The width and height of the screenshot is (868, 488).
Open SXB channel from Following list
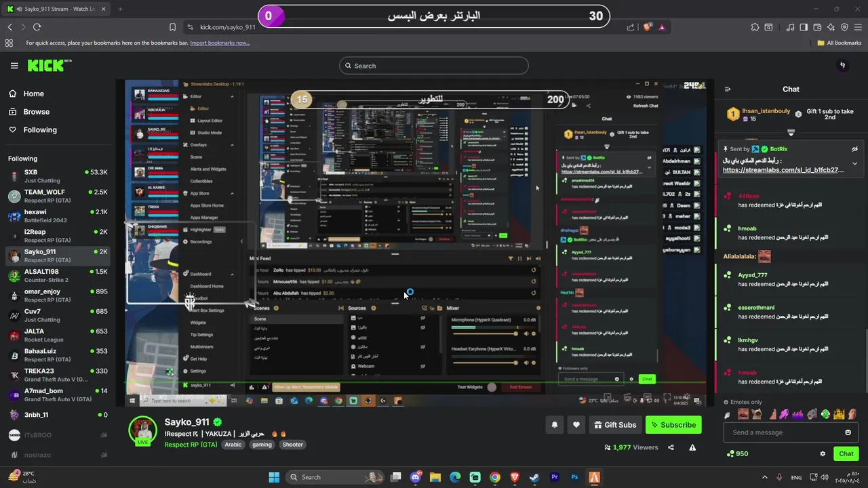click(58, 176)
